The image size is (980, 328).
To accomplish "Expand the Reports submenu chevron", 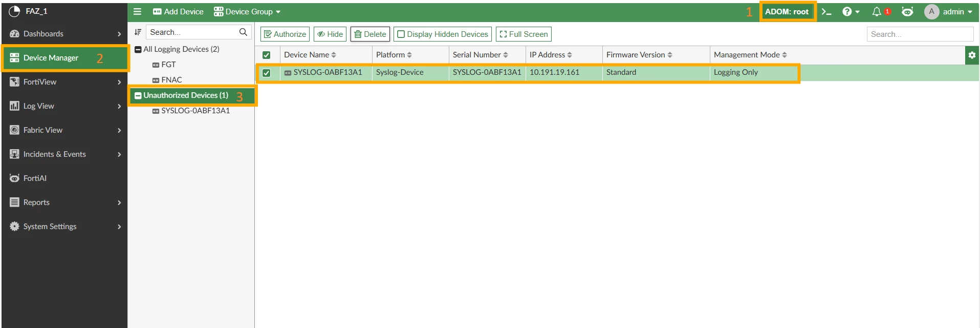I will pos(119,202).
